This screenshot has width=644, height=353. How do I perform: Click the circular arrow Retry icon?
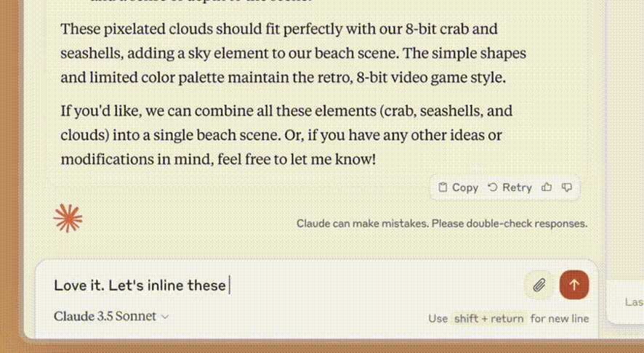point(493,187)
